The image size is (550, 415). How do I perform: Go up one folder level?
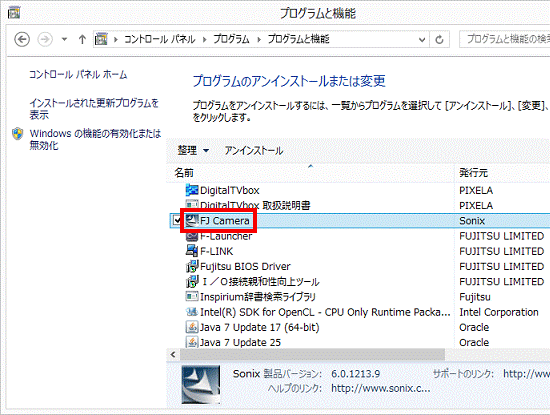click(82, 39)
